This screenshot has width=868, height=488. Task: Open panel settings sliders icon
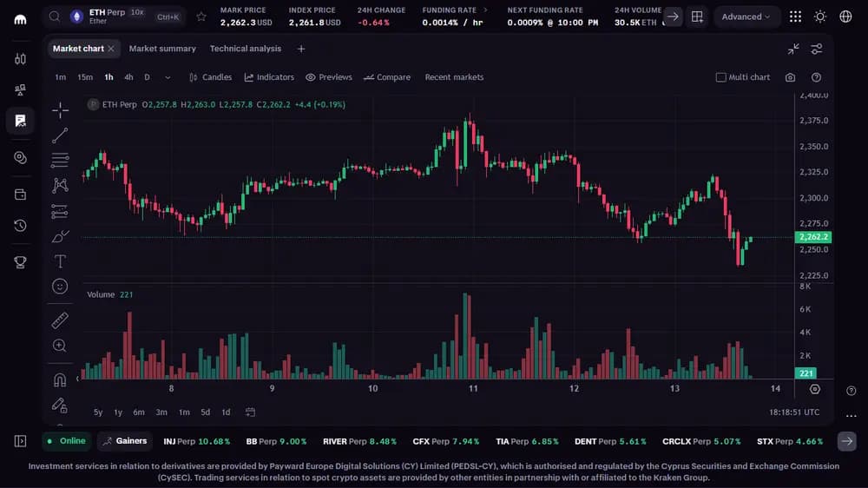pos(817,49)
